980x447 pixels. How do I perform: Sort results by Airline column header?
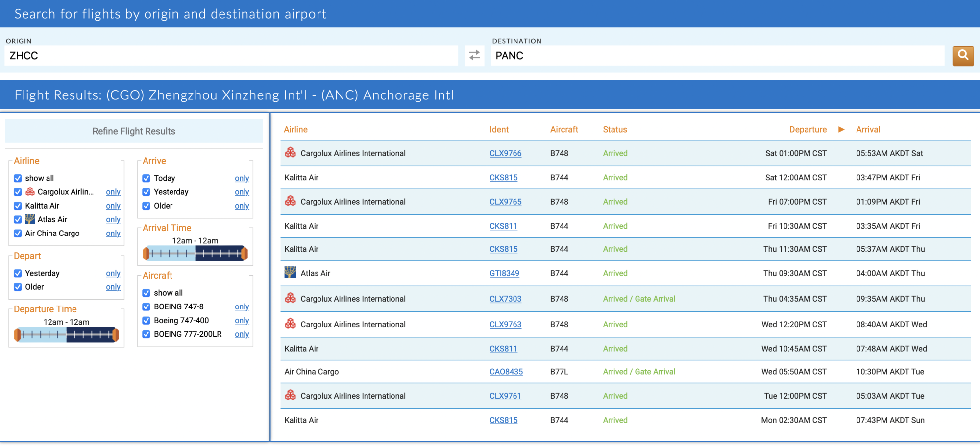coord(295,129)
